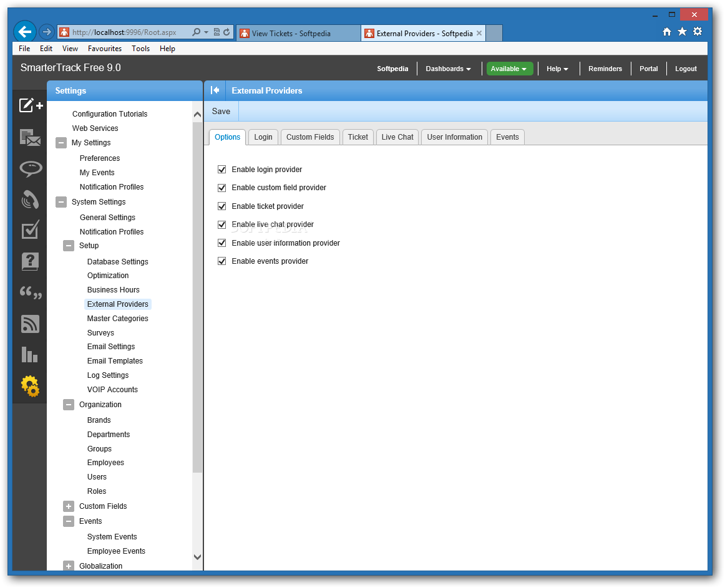Collapse the settings panel using arrow icon

click(x=215, y=90)
